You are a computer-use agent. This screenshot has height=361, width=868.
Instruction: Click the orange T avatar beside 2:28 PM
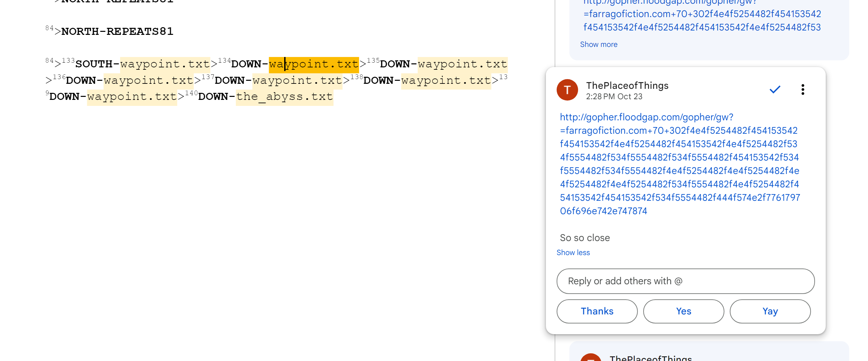click(x=567, y=90)
